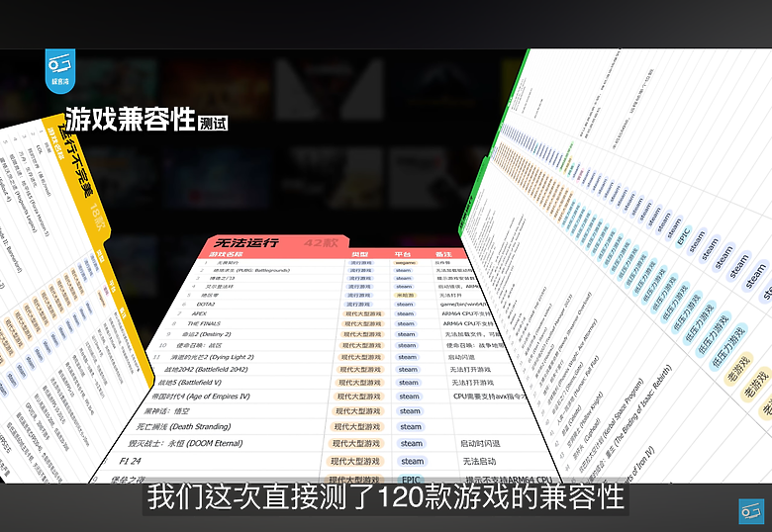Select the 游戏兼容性 title text
The width and height of the screenshot is (772, 532).
point(131,119)
